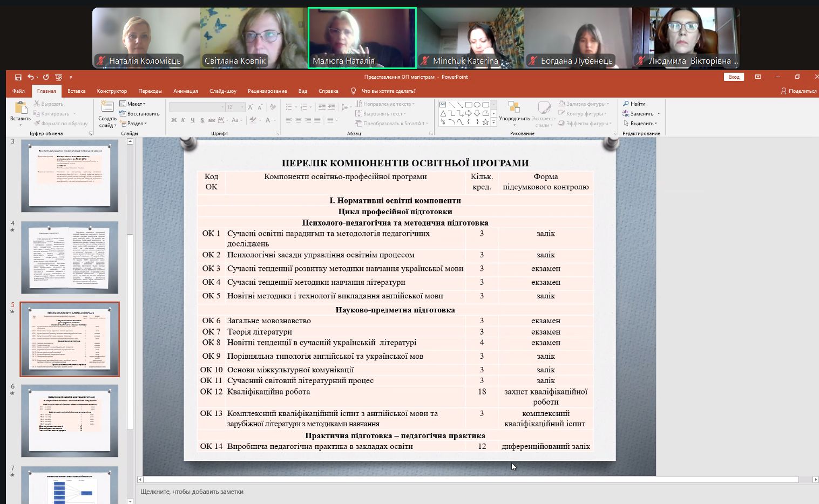
Task: Switch to the Вставка ribbon tab
Action: click(x=76, y=91)
